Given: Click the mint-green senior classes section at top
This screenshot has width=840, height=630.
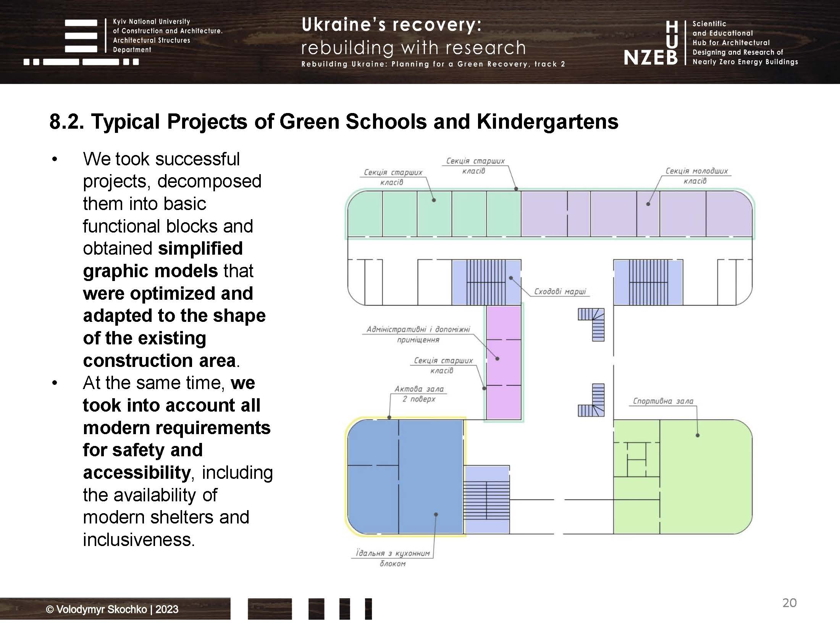Looking at the screenshot, I should (435, 213).
